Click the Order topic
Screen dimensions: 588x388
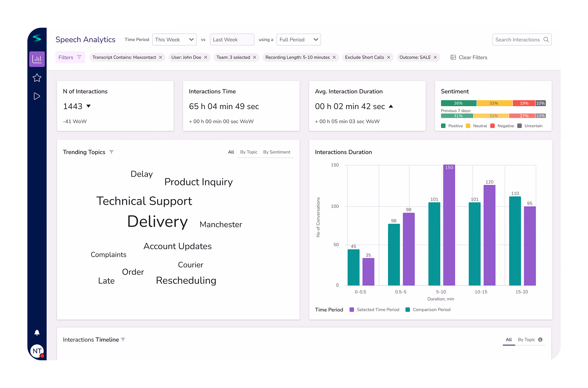[x=133, y=272]
